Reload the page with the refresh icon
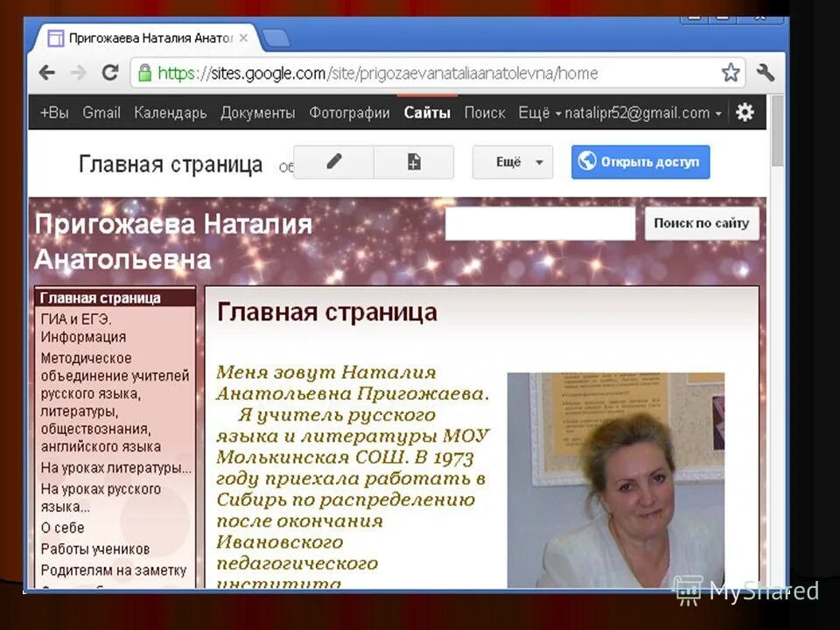 (x=111, y=73)
